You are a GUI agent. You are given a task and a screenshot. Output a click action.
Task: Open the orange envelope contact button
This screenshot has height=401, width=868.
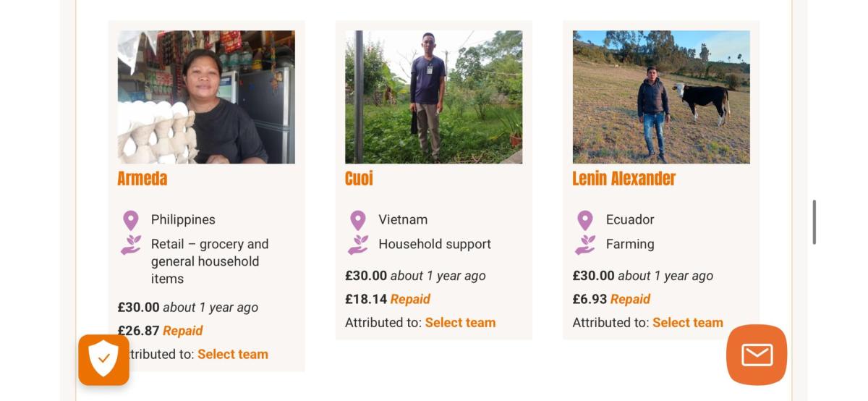tap(757, 355)
